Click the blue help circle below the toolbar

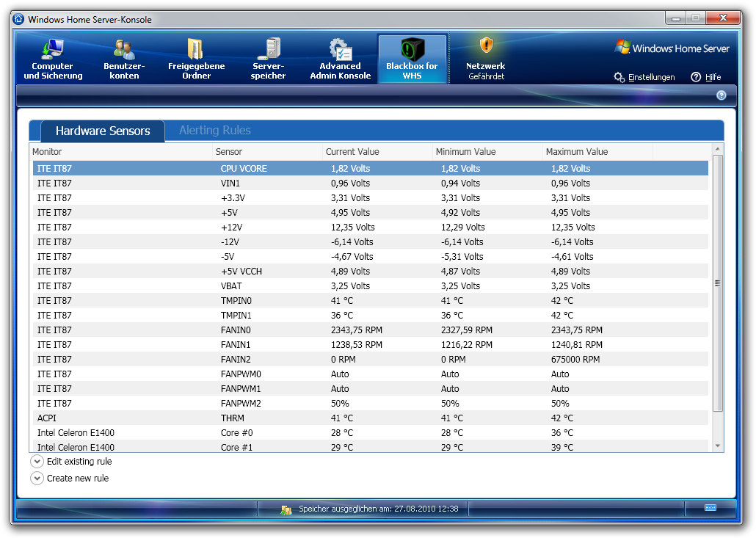coord(722,95)
